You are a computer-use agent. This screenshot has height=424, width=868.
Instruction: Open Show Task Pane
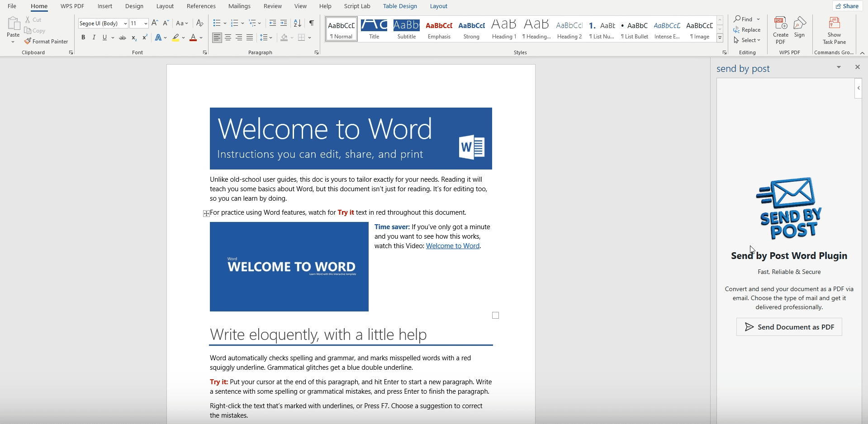coord(834,30)
